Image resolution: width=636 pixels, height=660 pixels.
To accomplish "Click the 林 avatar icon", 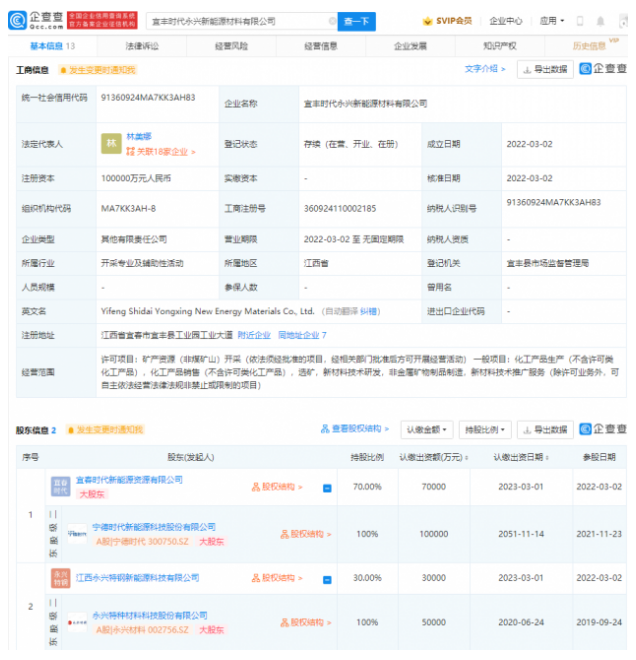I will click(111, 144).
